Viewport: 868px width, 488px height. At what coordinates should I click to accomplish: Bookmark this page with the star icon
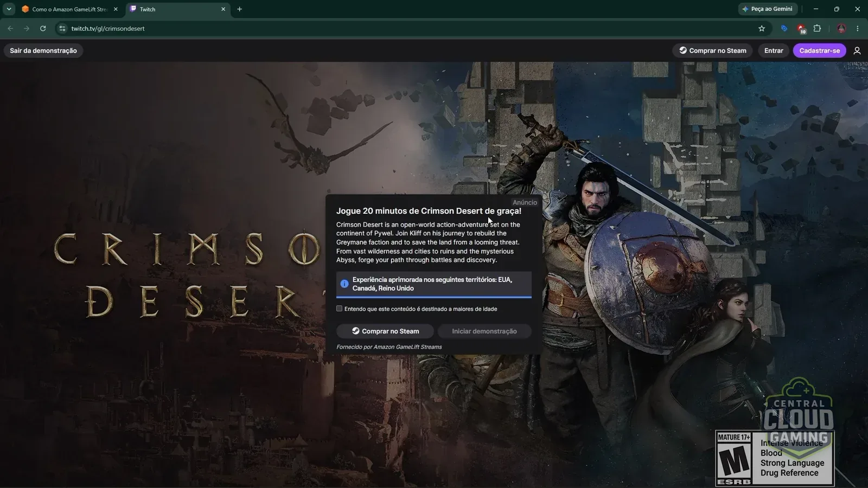(x=762, y=28)
